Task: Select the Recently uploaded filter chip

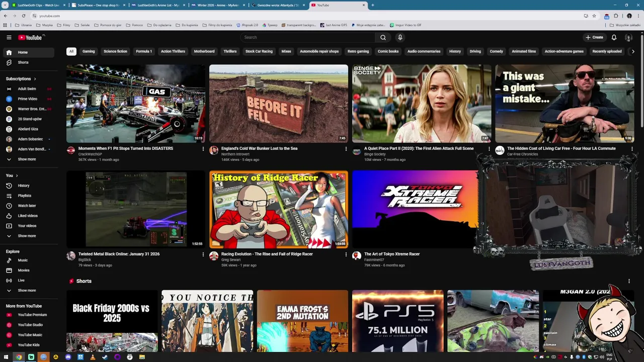Action: (607, 51)
